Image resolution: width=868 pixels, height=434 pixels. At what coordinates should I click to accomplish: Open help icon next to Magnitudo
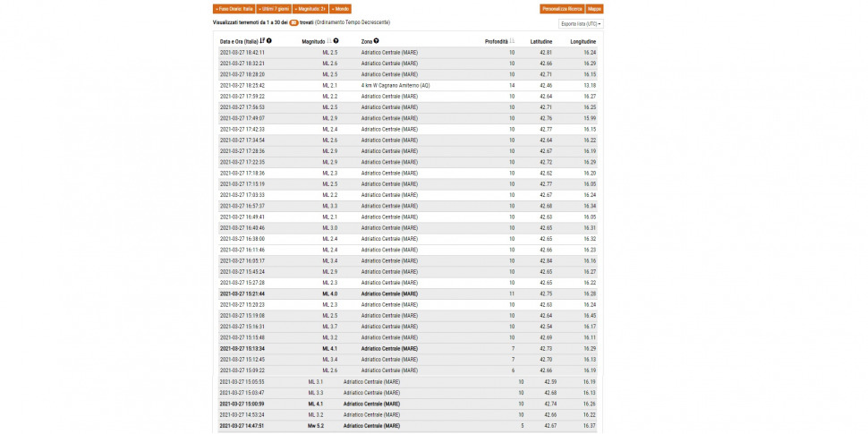click(x=336, y=41)
